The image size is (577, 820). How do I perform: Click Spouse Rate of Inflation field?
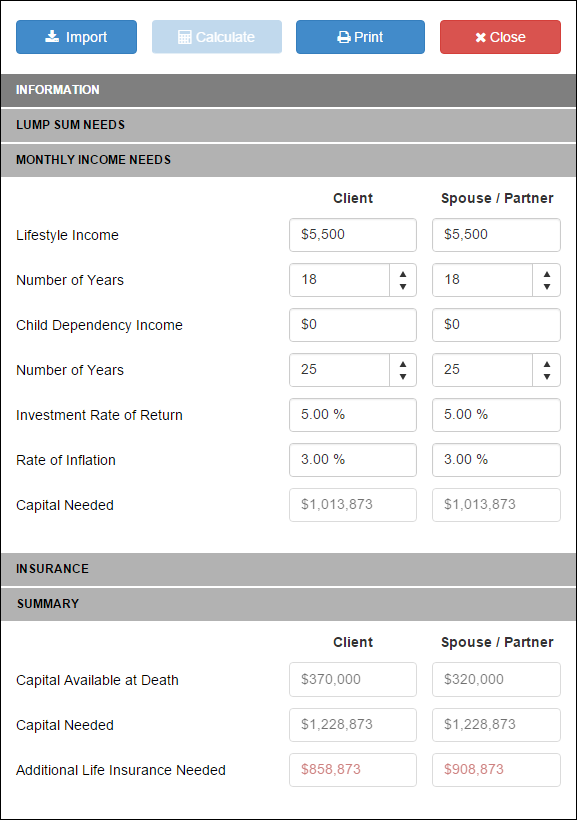tap(496, 460)
